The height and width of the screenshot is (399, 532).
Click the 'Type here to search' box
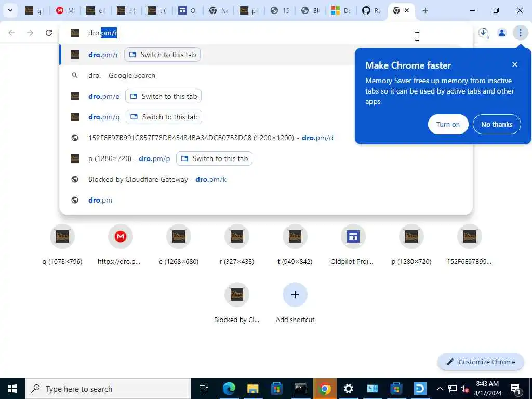pyautogui.click(x=108, y=389)
